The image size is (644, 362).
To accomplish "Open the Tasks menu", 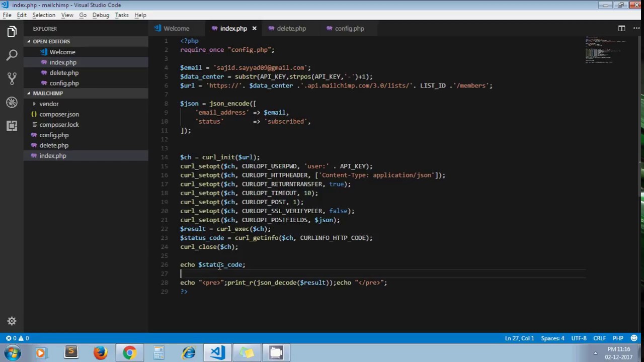I will [122, 15].
